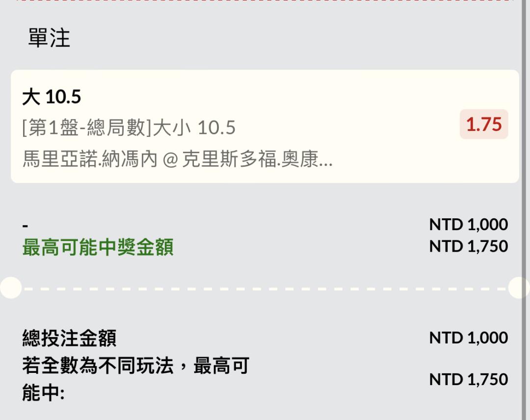Select NTD 1,750 beside 最高可能中獎金額
530x420 pixels.
pyautogui.click(x=468, y=246)
